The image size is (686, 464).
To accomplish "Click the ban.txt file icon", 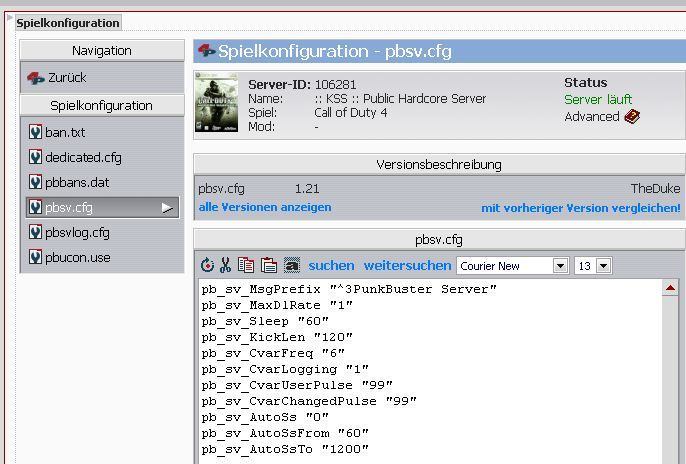I will (35, 132).
